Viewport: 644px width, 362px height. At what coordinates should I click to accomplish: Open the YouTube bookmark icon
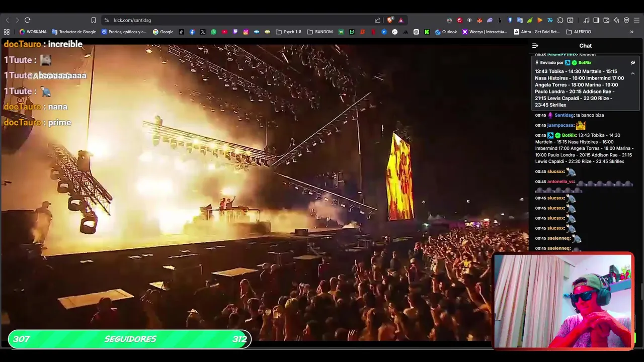pos(224,32)
